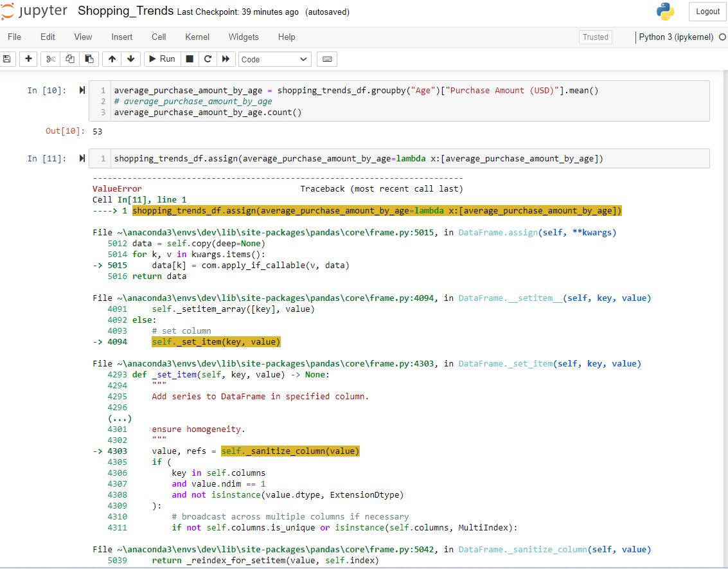Run cell In [11] with its run icon
This screenshot has width=728, height=569.
82,158
